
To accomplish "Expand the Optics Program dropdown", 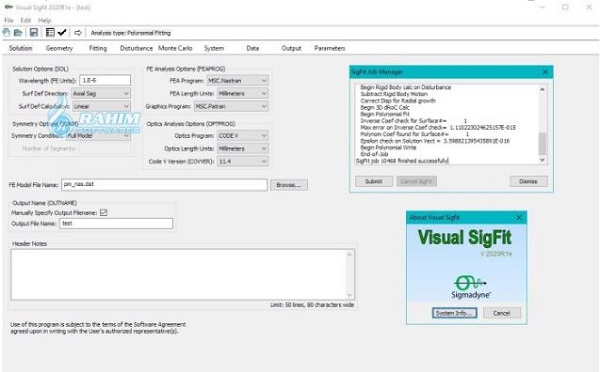I will 243,135.
